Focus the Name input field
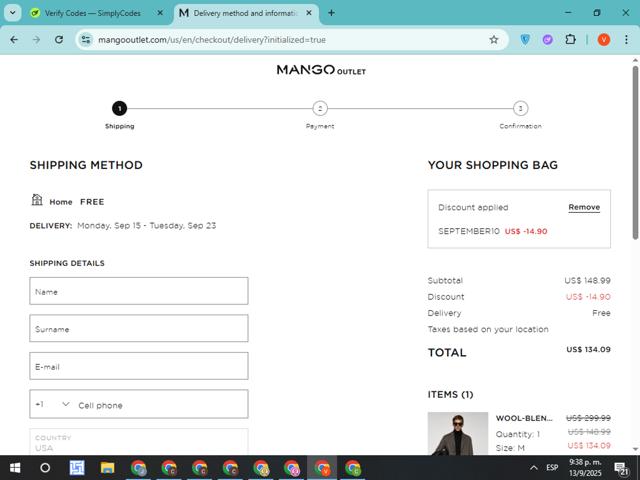This screenshot has width=640, height=480. (139, 291)
